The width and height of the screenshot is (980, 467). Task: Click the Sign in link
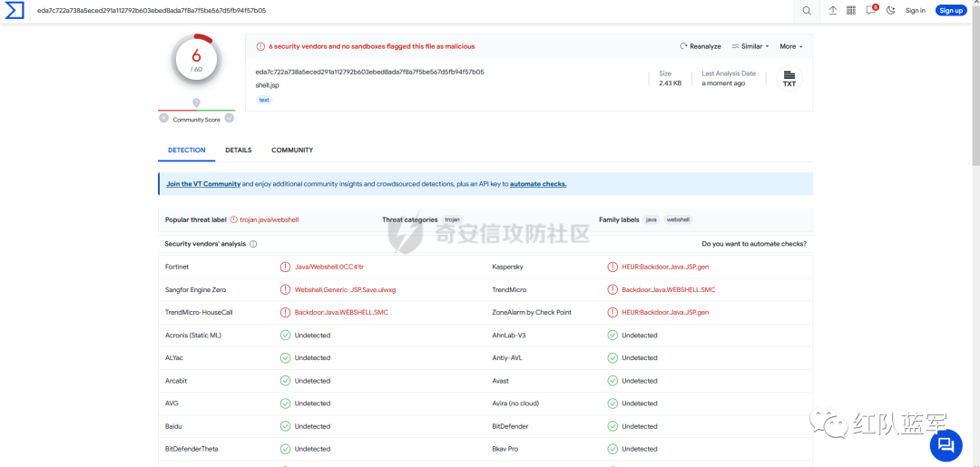(x=915, y=11)
